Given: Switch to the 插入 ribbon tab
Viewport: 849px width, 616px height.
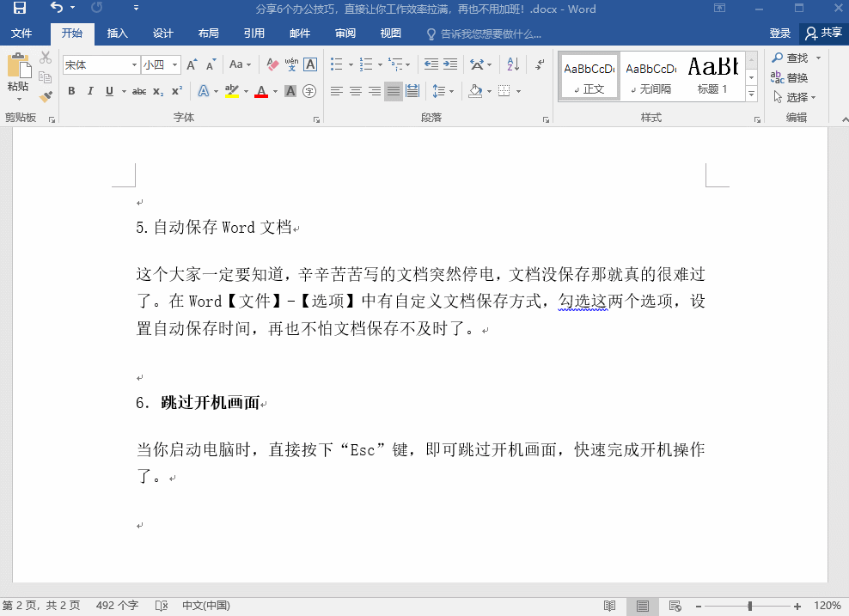Looking at the screenshot, I should click(x=117, y=34).
